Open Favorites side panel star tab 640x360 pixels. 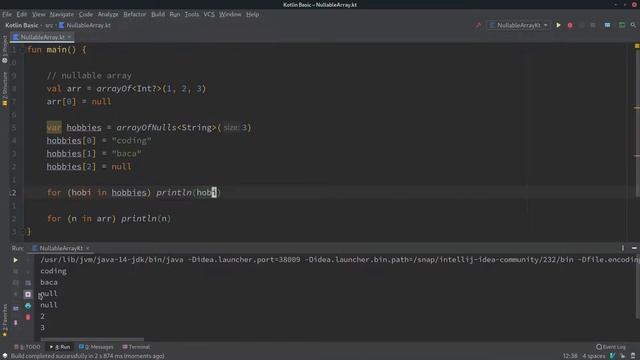point(4,320)
